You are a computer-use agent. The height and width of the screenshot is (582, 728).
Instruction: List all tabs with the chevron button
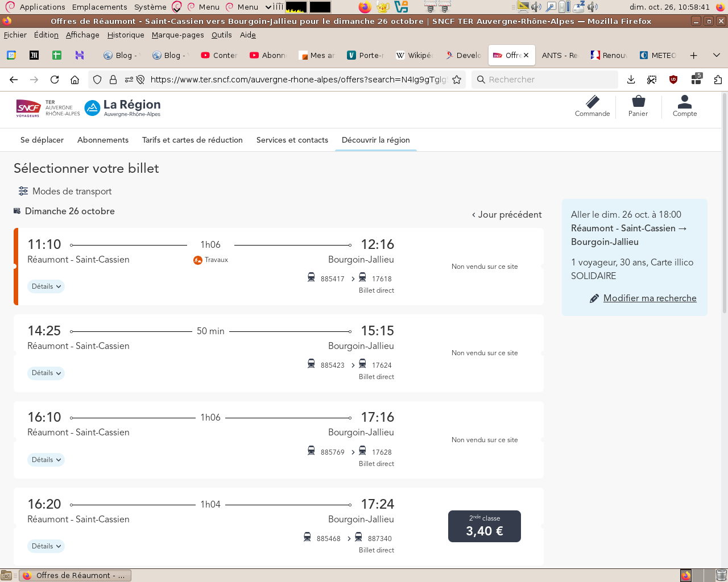pyautogui.click(x=717, y=55)
